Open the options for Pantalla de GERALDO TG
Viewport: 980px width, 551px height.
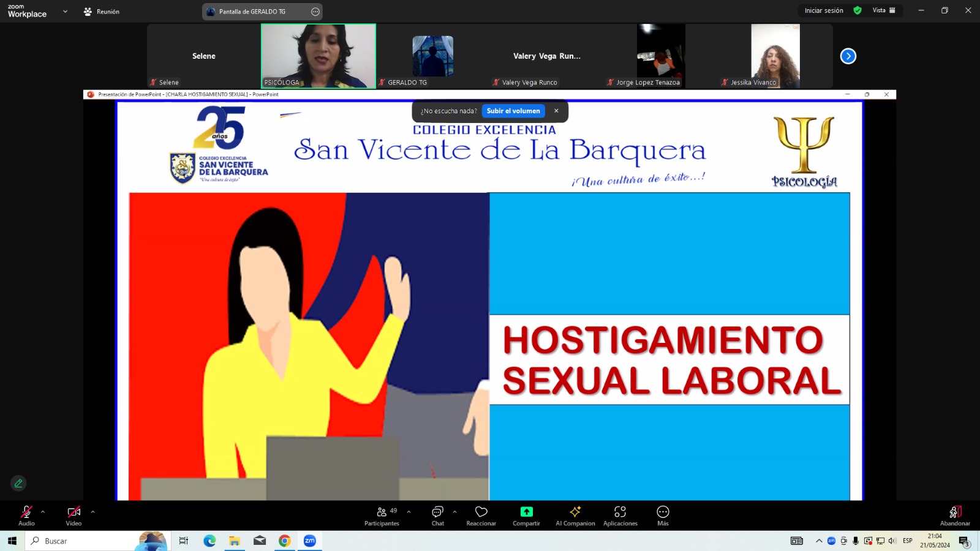(x=315, y=12)
